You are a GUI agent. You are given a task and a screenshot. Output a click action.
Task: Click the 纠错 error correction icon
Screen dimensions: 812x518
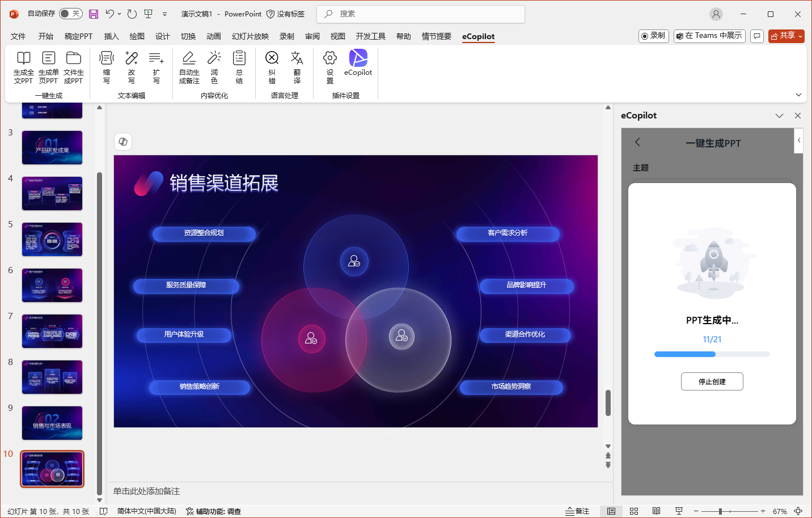(272, 58)
